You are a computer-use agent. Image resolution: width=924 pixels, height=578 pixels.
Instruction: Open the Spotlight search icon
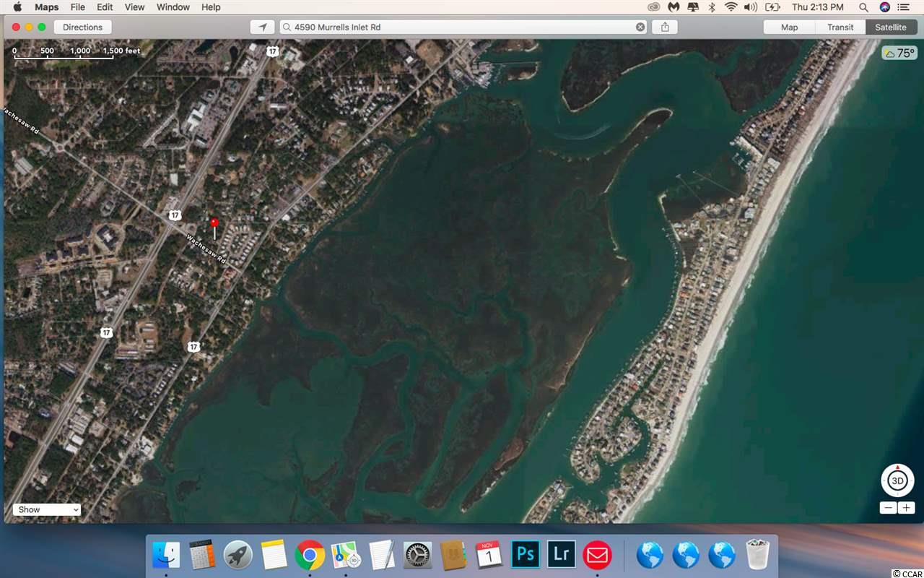[865, 7]
